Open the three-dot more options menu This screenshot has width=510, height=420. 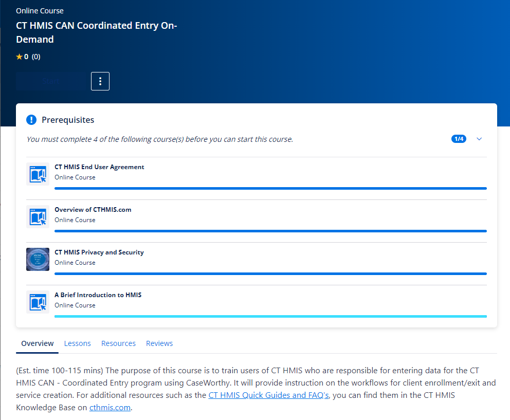pyautogui.click(x=100, y=81)
